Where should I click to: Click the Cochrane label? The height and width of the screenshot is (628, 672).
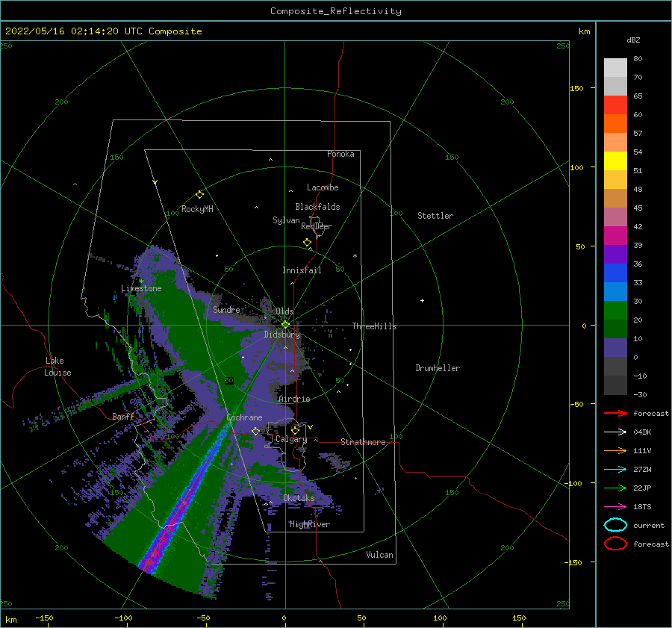coord(244,417)
